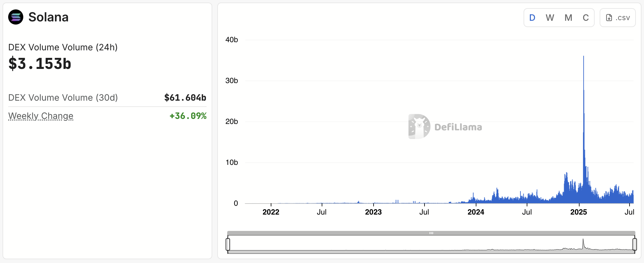Click the DefiLlama llama watermark logo
The image size is (644, 263).
(x=419, y=126)
